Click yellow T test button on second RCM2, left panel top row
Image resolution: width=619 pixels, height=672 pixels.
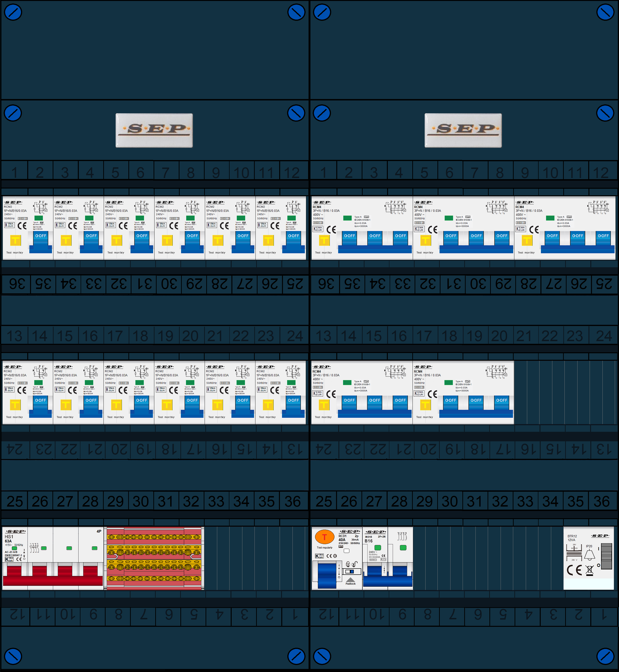(x=66, y=240)
